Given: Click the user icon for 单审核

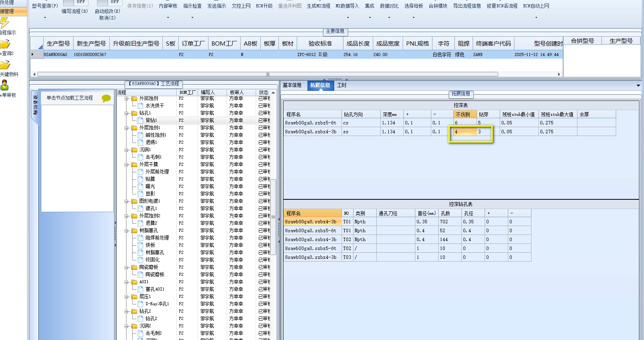Looking at the screenshot, I should click(x=5, y=85).
